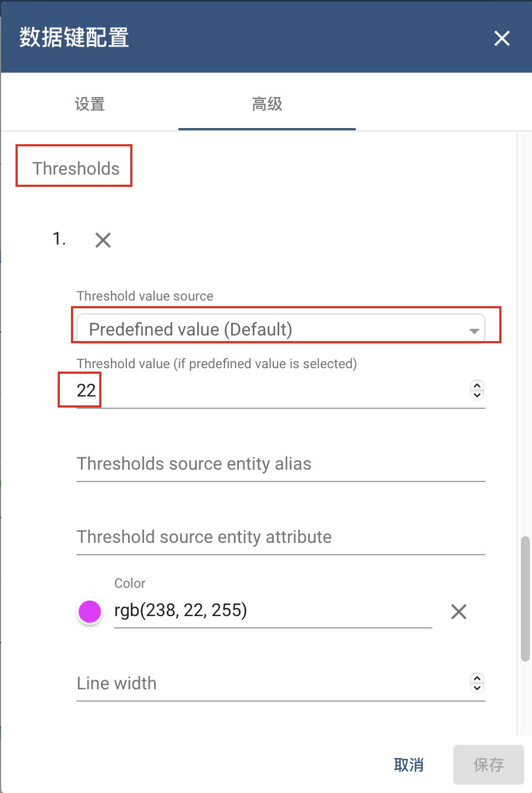
Task: Open the Threshold value source dropdown
Action: [280, 329]
